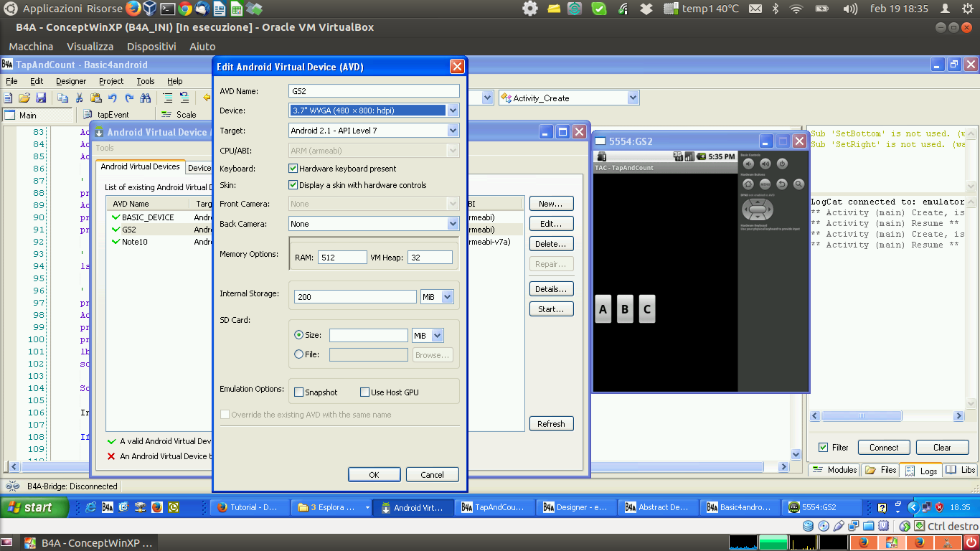Viewport: 980px width, 551px height.
Task: Select the SD Card File radio button
Action: pyautogui.click(x=299, y=354)
